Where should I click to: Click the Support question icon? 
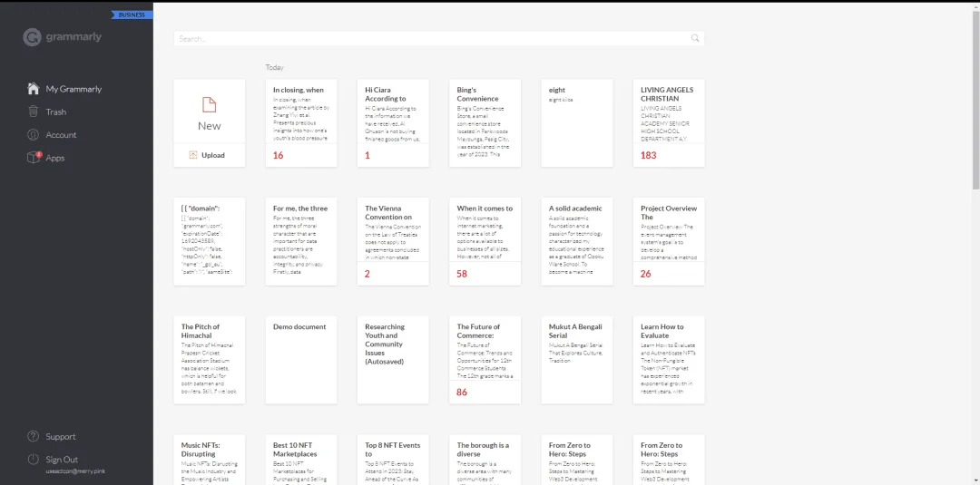34,436
